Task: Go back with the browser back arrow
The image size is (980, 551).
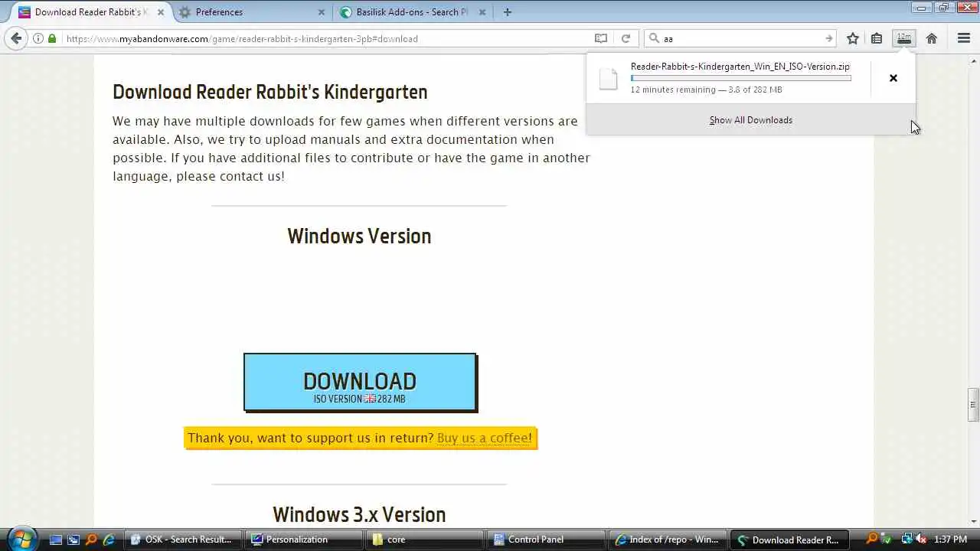Action: click(x=16, y=38)
